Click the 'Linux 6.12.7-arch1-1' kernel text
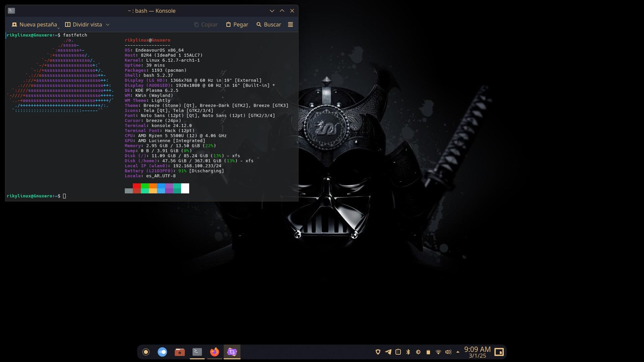Viewport: 644px width, 362px height. 173,60
